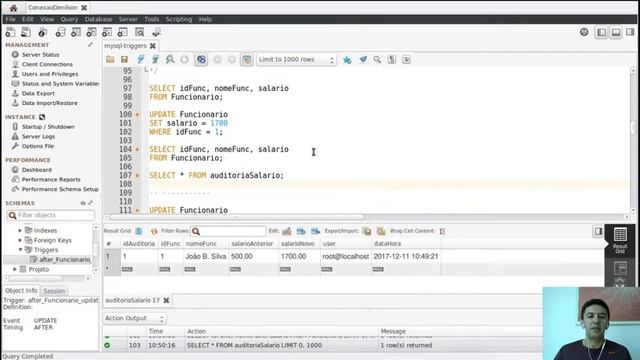The height and width of the screenshot is (360, 640).
Task: Open the Limit to 1000 rows dropdown
Action: (x=296, y=60)
